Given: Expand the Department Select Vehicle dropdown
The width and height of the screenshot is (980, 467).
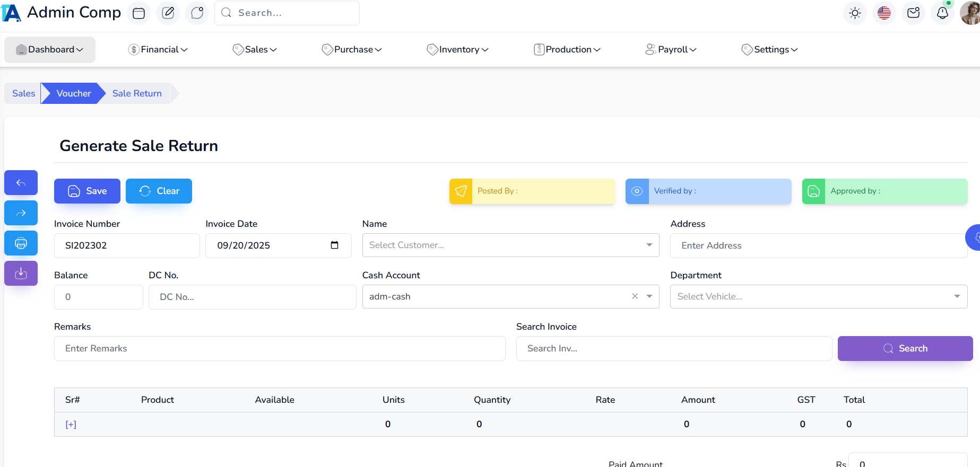Looking at the screenshot, I should pos(957,296).
